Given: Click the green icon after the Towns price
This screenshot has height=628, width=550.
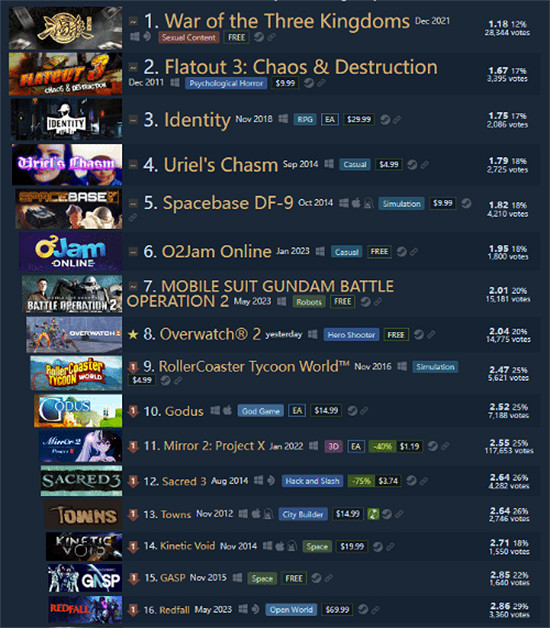Looking at the screenshot, I should click(373, 514).
